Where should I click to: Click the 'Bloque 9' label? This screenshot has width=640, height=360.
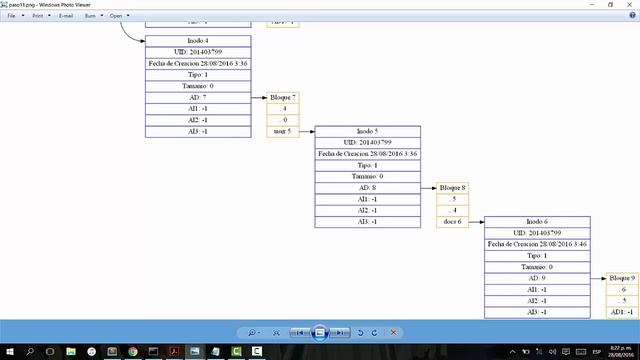[x=622, y=278]
